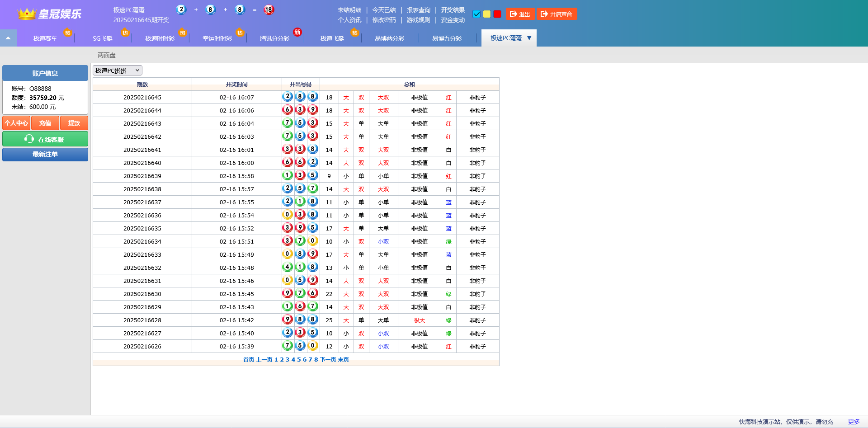868x428 pixels.
Task: Open 修改密码 link
Action: 384,20
